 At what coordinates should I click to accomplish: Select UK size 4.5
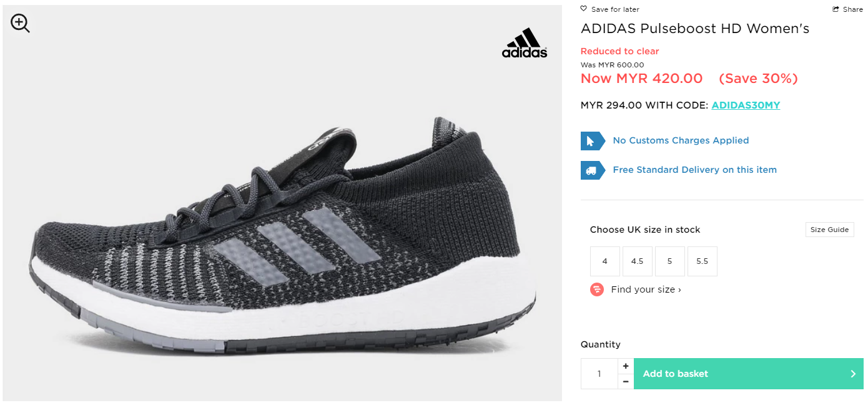[637, 261]
